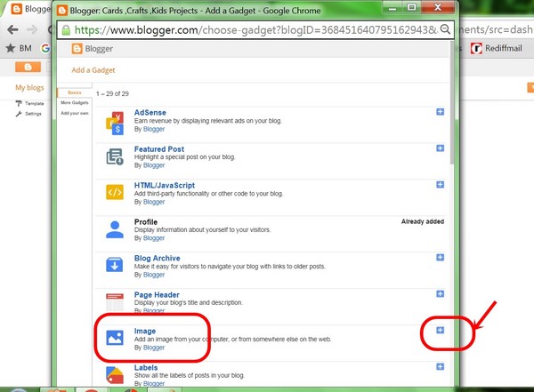
Task: Click 'Highlight a special post on your blog' text
Action: click(x=184, y=157)
